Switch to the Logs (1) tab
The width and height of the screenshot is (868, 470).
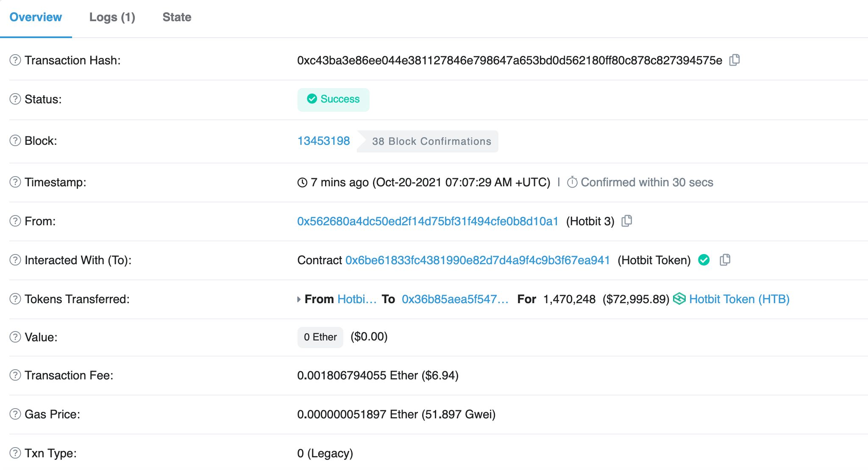click(112, 17)
